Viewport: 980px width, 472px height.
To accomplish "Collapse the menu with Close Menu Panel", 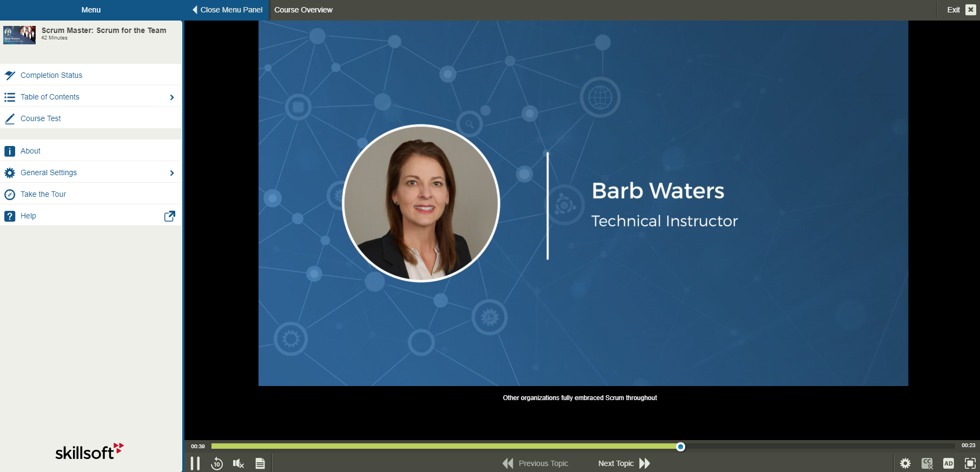I will pos(227,10).
